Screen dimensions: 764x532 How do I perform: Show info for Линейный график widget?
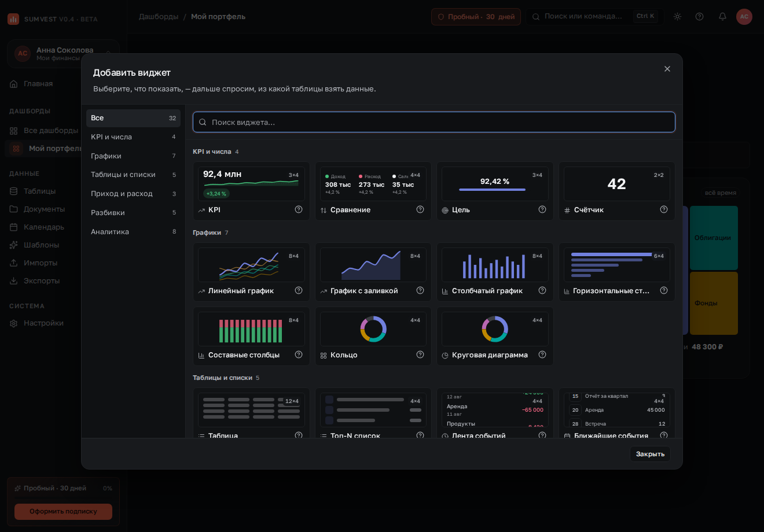299,290
